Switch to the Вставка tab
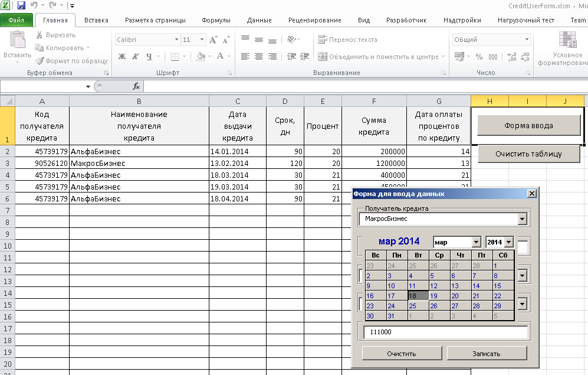 96,20
